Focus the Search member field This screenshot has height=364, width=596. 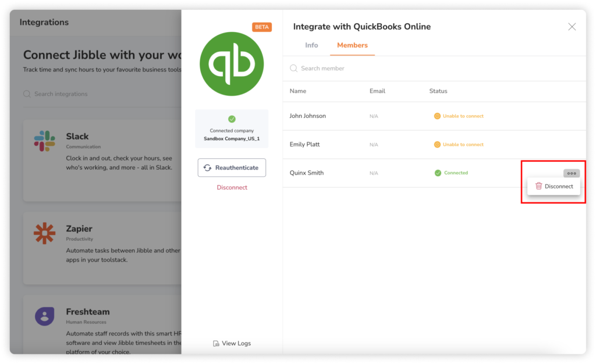point(434,68)
